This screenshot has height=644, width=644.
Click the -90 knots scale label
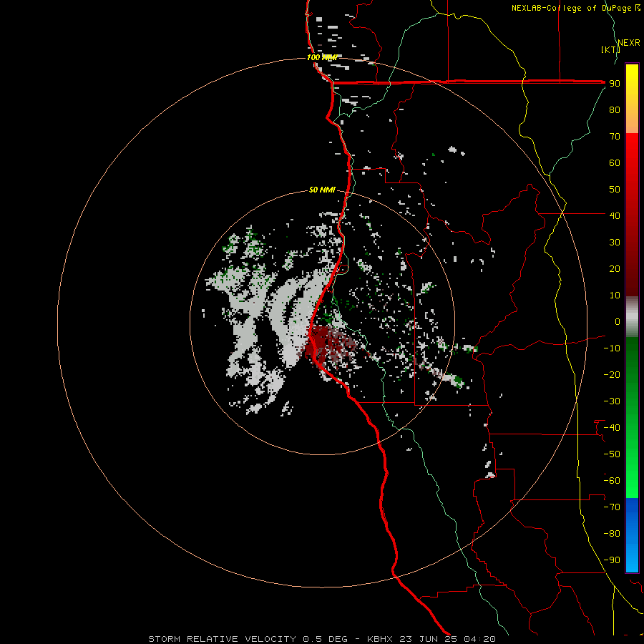click(x=612, y=560)
